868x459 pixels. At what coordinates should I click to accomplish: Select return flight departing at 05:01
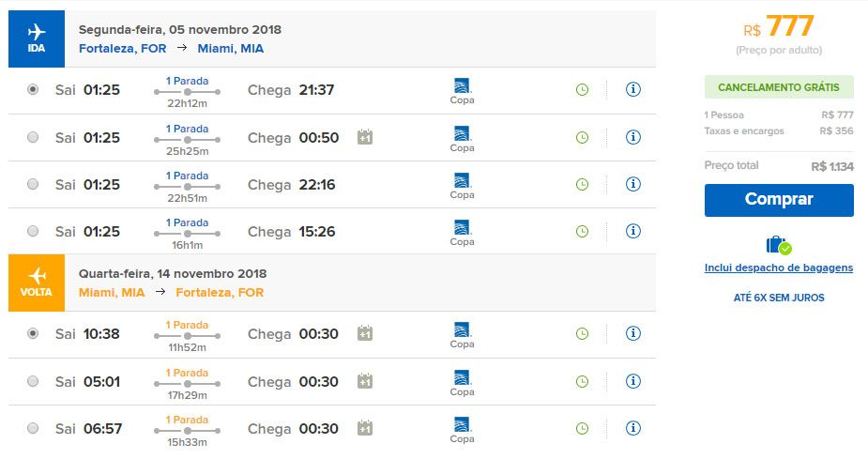pyautogui.click(x=33, y=381)
